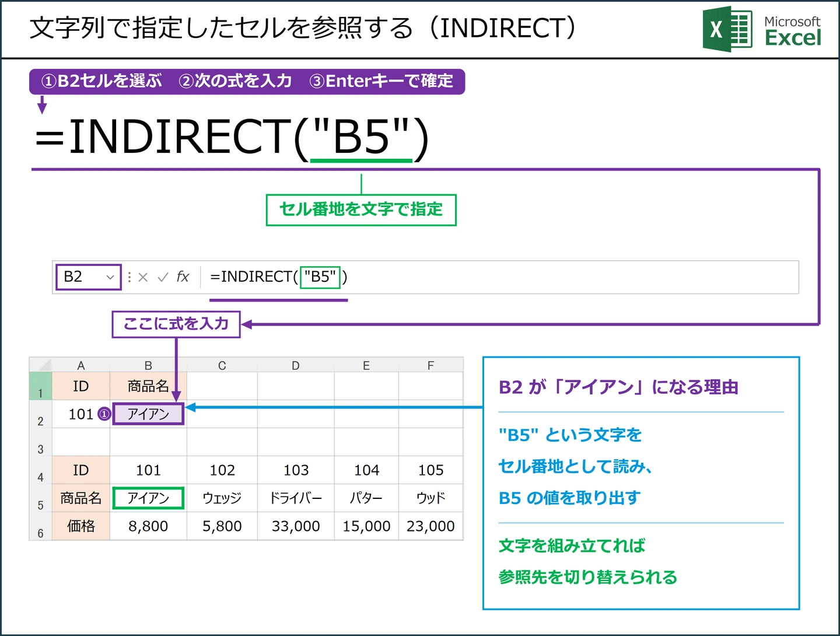Click cell C5 containing ウェッジ
Screen dimensions: 840x636
pos(222,498)
